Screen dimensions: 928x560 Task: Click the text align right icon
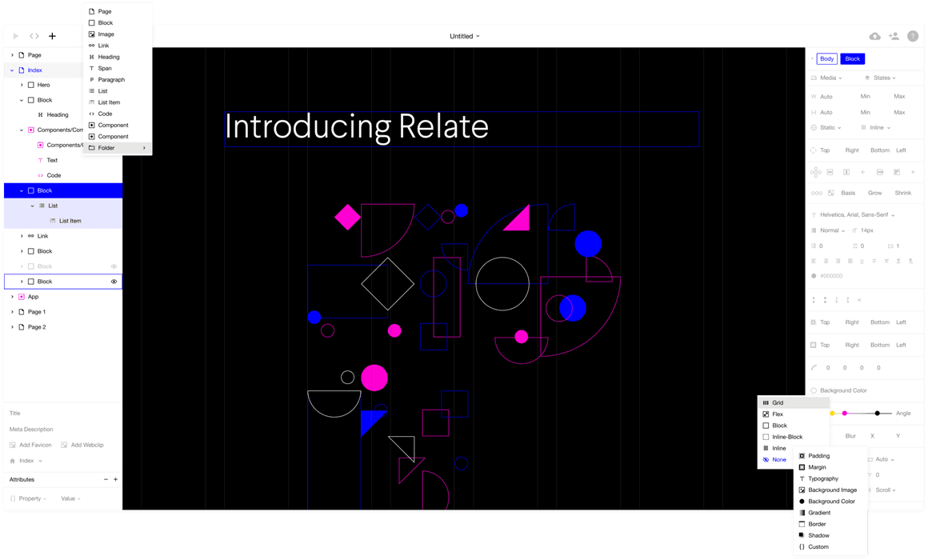pyautogui.click(x=838, y=261)
